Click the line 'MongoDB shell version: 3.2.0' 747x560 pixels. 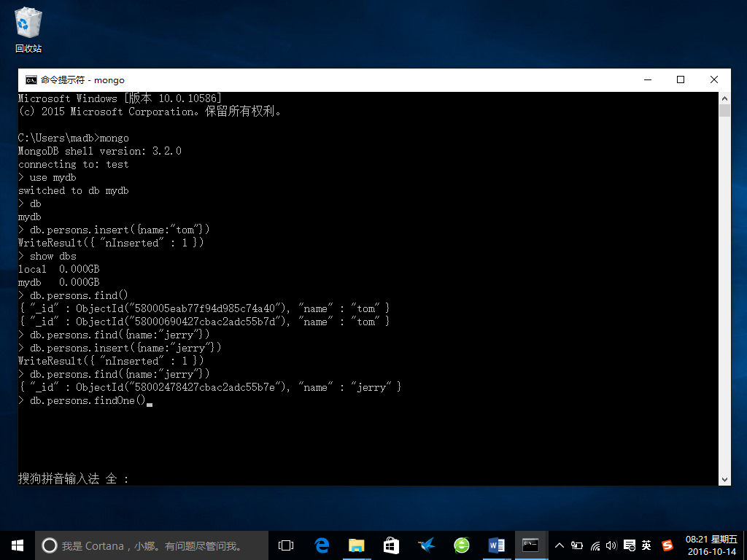point(100,151)
